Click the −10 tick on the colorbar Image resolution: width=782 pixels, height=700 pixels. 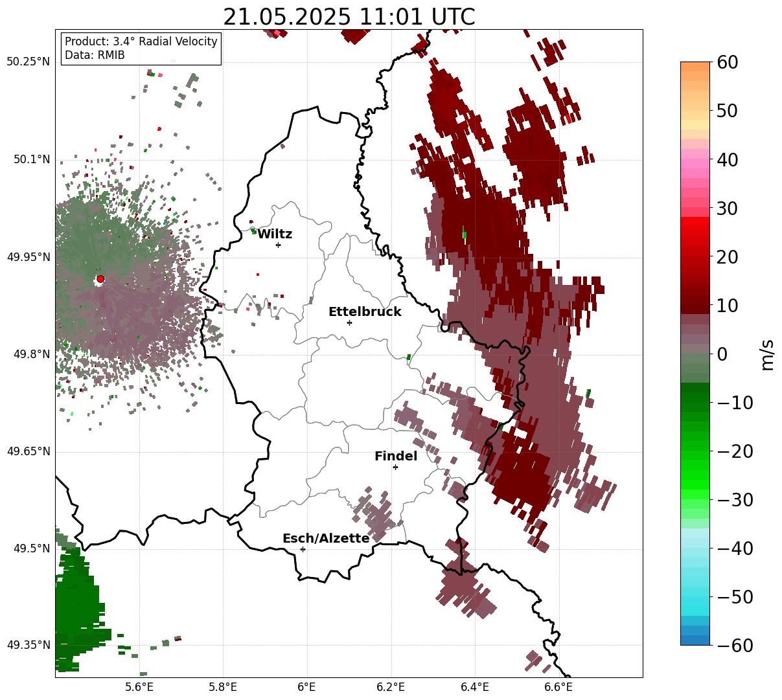click(735, 403)
